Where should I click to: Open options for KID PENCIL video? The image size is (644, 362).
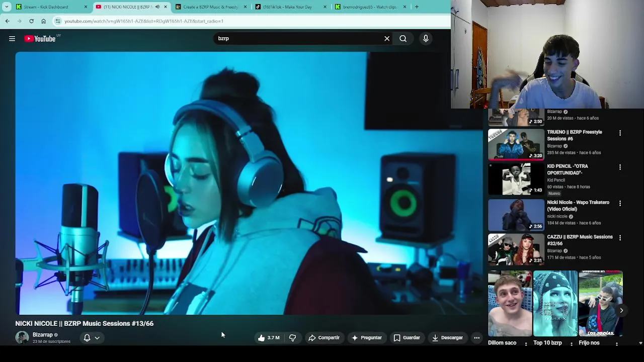click(x=620, y=167)
